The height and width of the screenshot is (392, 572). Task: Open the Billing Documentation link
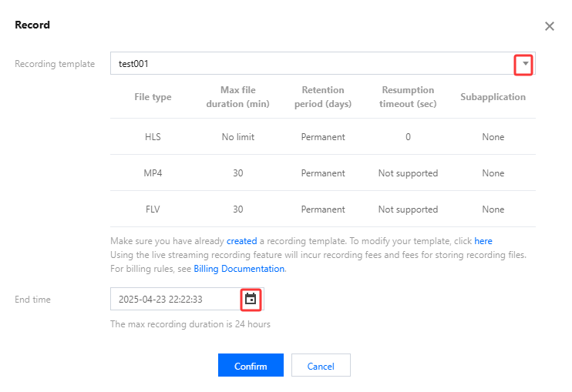click(239, 269)
